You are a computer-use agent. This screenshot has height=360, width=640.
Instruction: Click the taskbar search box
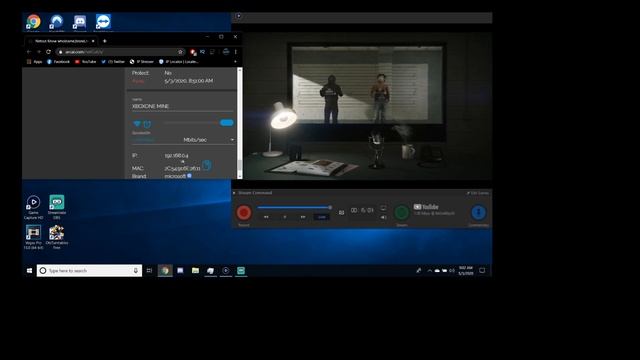pos(89,271)
